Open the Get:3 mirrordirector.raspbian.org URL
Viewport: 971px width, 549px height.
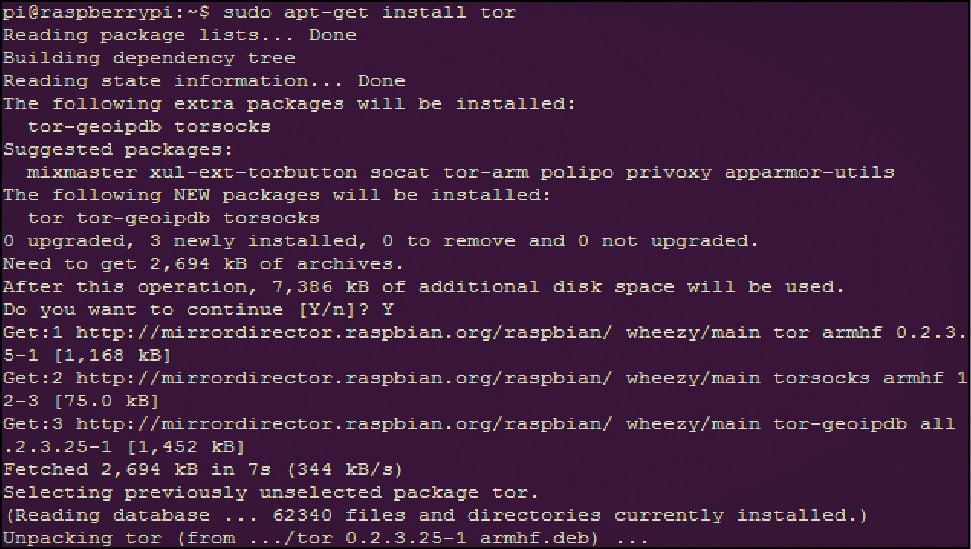[x=345, y=424]
